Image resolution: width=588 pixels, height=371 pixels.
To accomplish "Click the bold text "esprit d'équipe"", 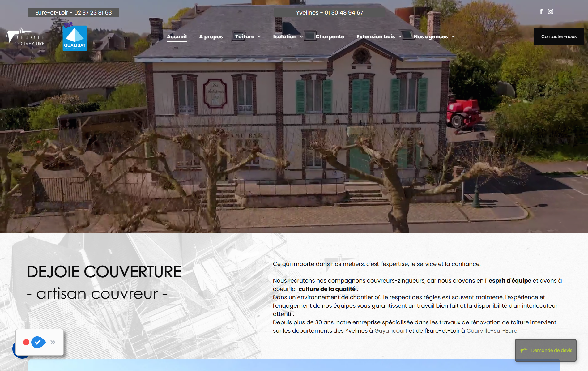I will pos(510,281).
